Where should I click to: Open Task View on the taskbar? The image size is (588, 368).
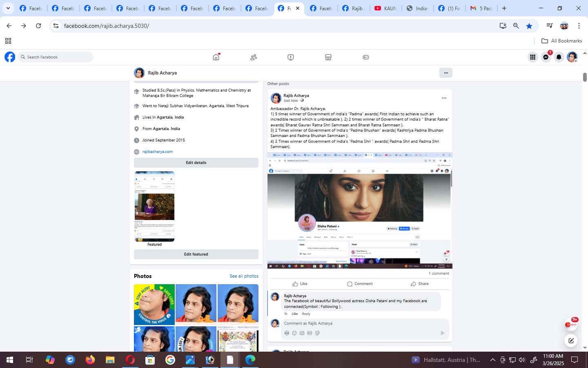coord(29,360)
